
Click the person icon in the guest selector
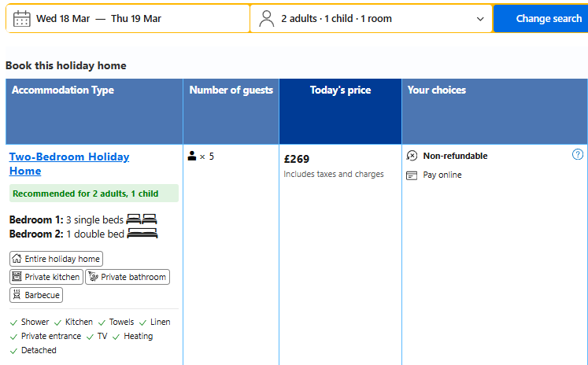pos(267,19)
